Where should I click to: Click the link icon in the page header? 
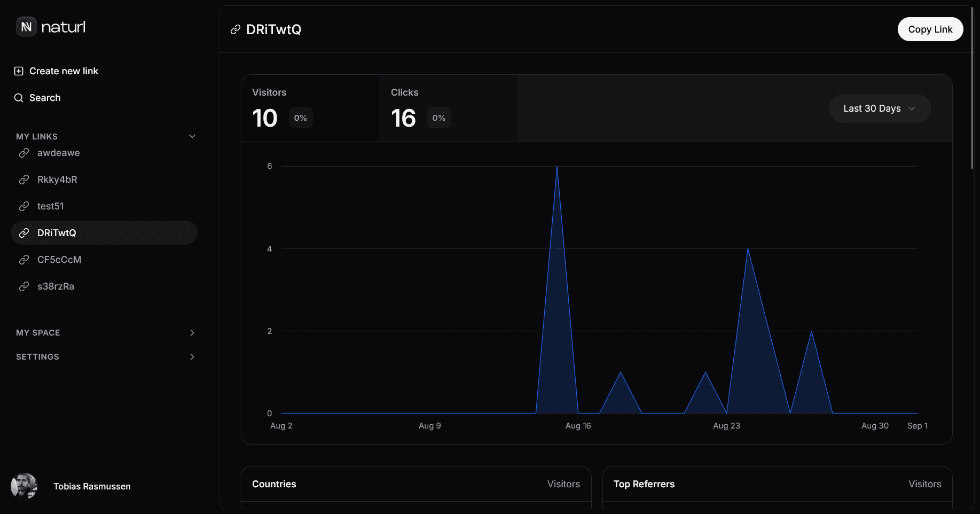[x=236, y=29]
